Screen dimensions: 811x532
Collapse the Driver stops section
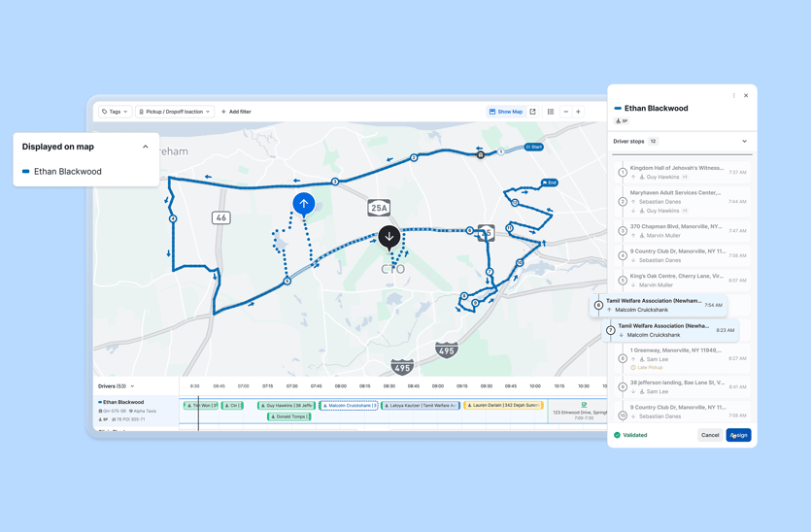click(x=745, y=142)
